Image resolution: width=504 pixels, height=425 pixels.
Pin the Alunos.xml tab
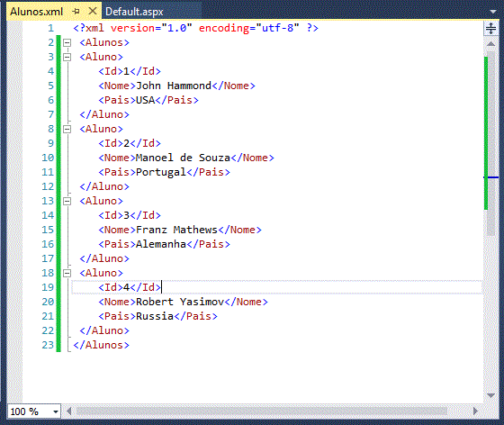click(76, 12)
